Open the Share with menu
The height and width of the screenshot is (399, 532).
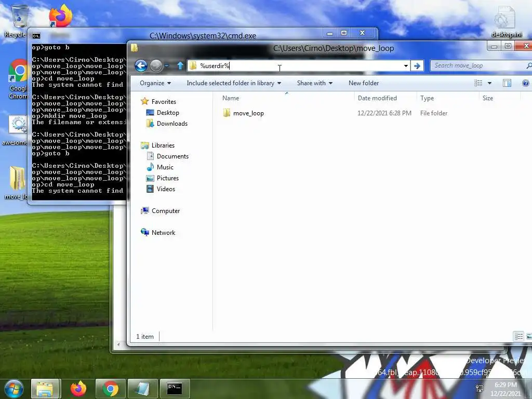[314, 83]
